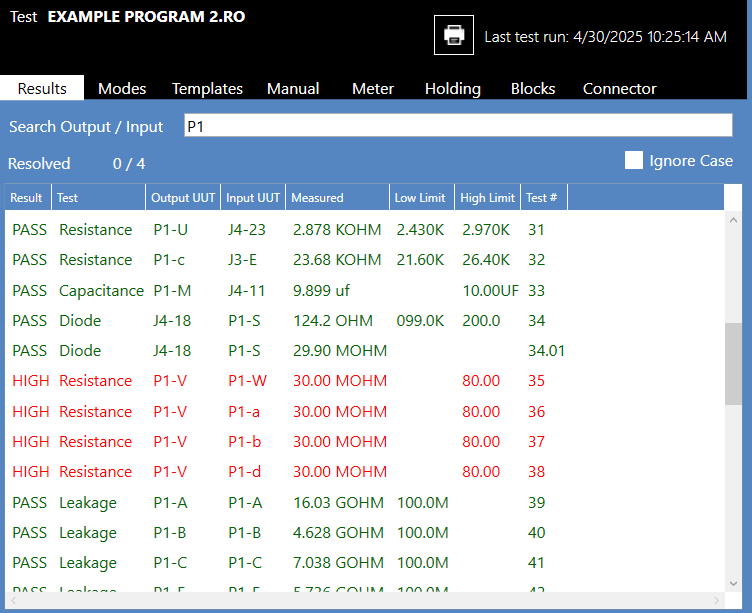Sort by the Result column header

(x=28, y=197)
